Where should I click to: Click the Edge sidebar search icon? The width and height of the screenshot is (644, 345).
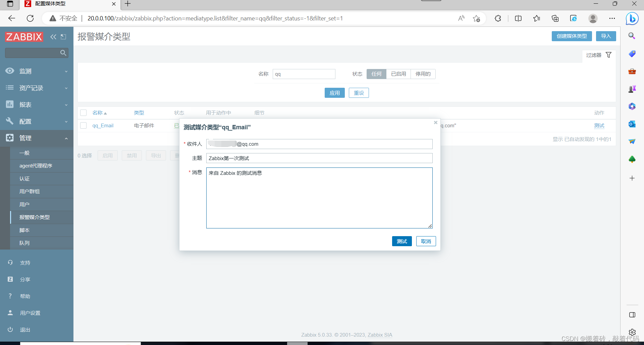(632, 36)
